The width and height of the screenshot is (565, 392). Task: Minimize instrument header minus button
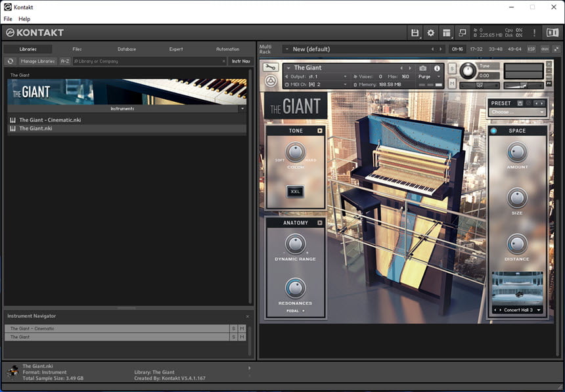(549, 71)
